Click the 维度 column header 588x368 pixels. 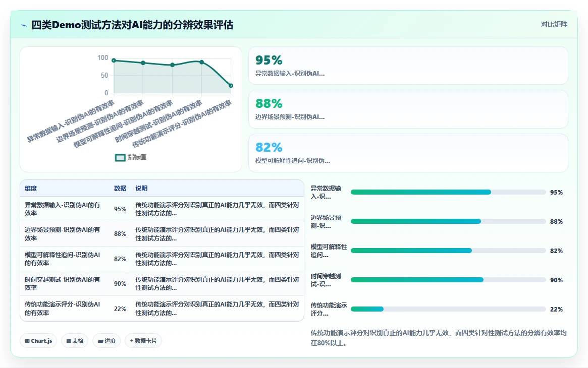[x=31, y=189]
